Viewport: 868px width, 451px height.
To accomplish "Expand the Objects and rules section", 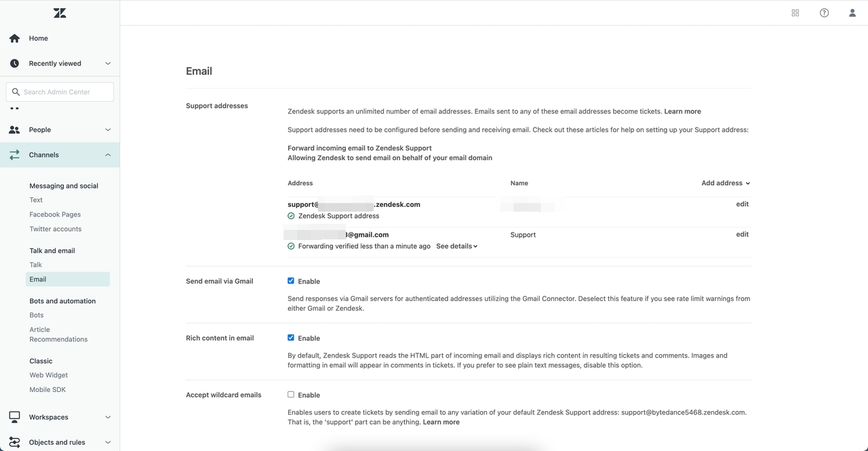I will click(108, 442).
